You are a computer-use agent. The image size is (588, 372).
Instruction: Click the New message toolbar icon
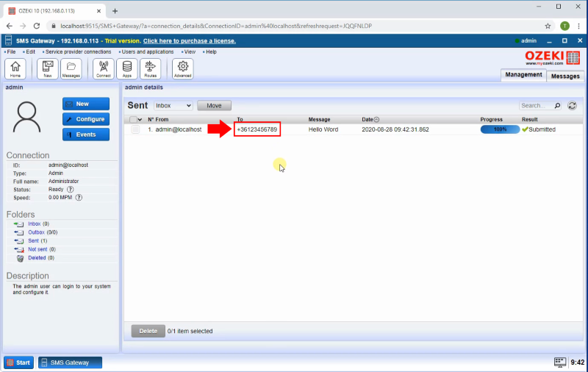click(x=48, y=68)
